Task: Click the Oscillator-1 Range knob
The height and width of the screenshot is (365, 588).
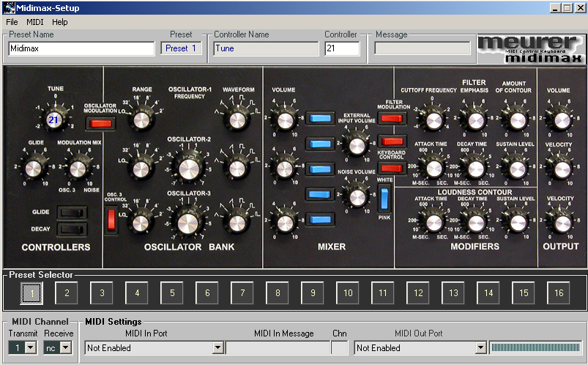Action: [141, 120]
